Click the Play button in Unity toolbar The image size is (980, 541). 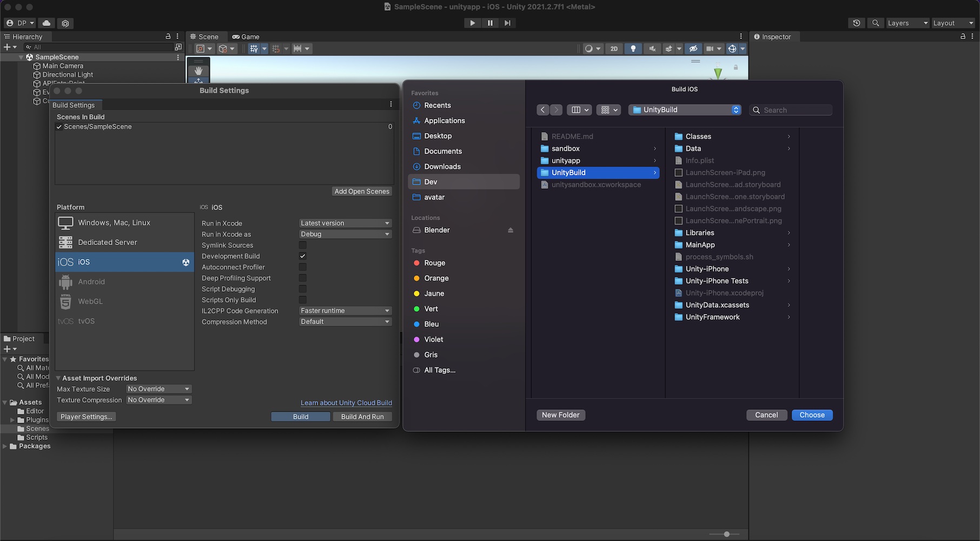click(x=472, y=23)
